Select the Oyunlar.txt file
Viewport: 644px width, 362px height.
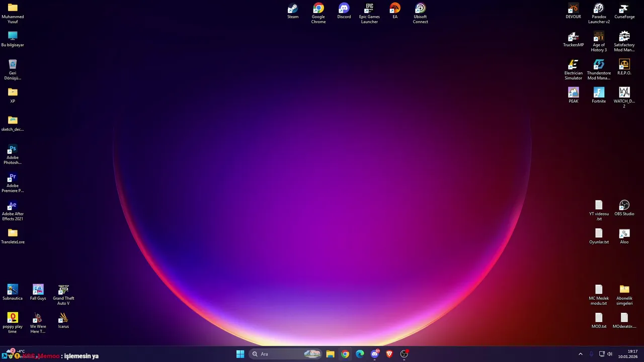coord(599,236)
